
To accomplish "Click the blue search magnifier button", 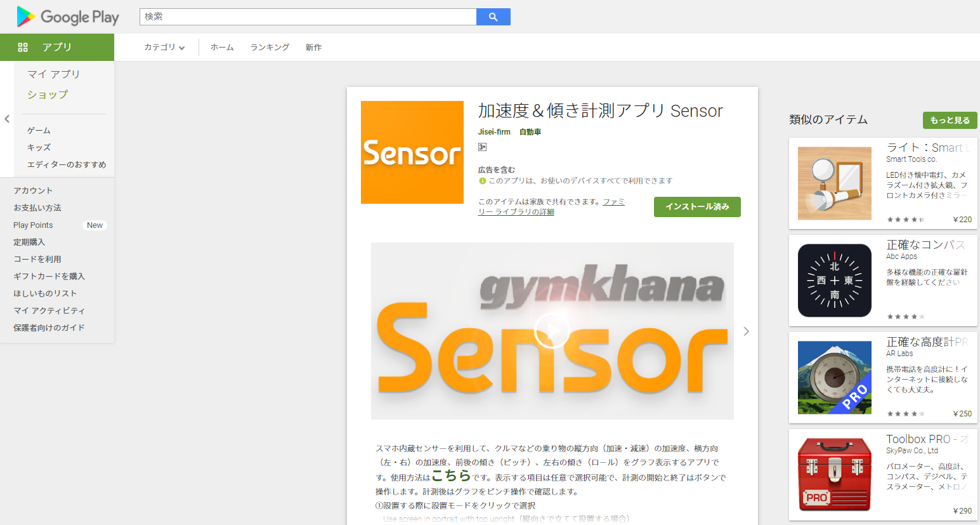I will pos(493,17).
